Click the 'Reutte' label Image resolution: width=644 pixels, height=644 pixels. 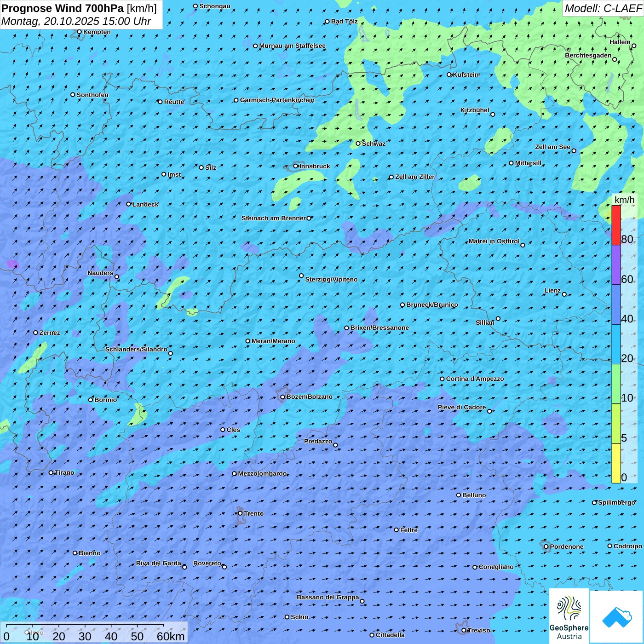pyautogui.click(x=174, y=102)
